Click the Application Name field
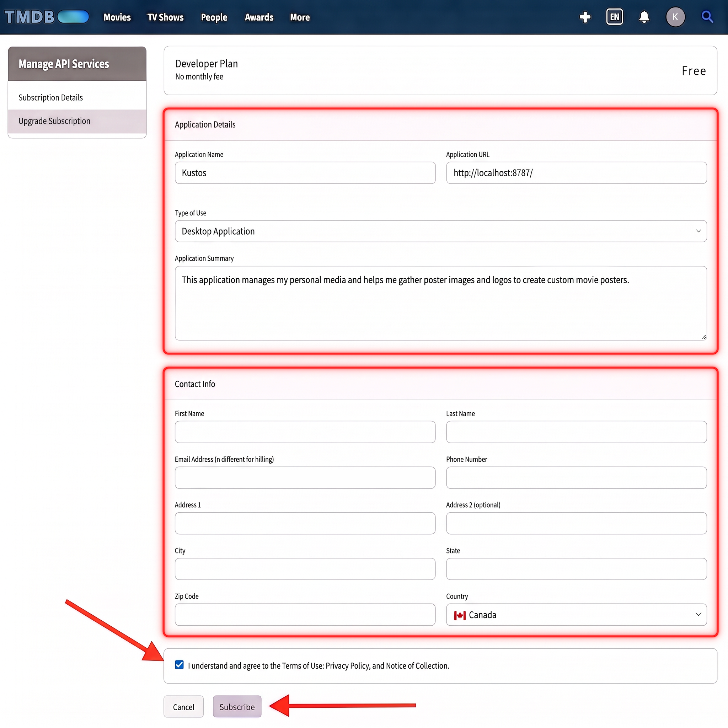 click(x=305, y=173)
